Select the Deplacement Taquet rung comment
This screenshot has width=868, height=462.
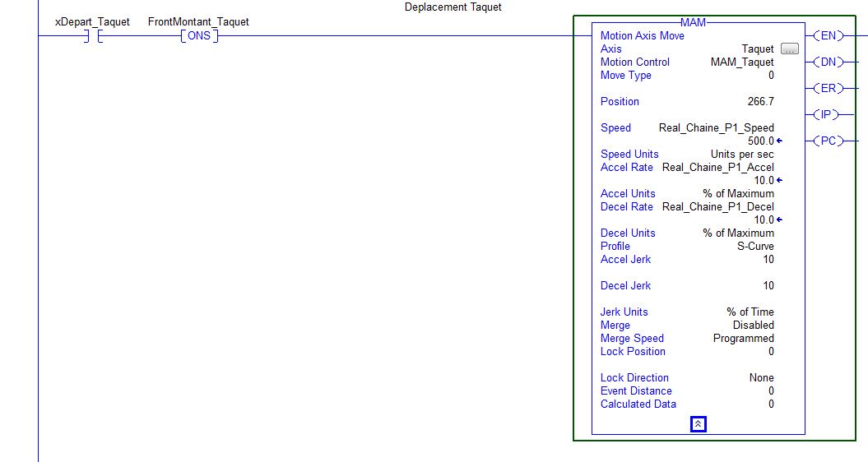[453, 7]
